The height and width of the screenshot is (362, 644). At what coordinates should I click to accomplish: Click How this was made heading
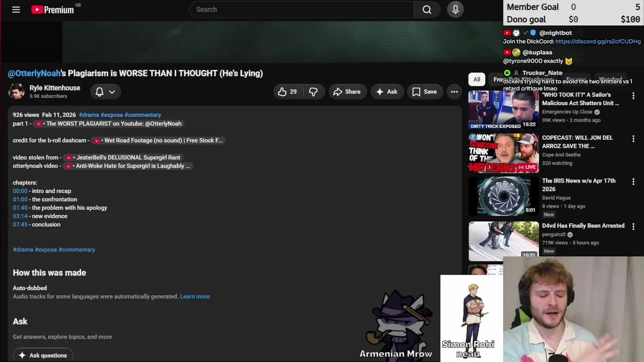pos(49,273)
